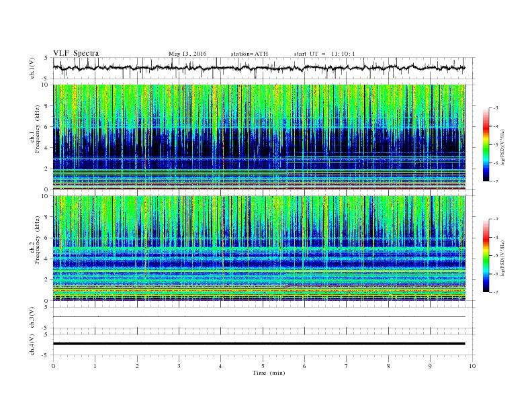
Task: Click the log(PSD) label beside ch.2 colorbar
Action: point(503,259)
